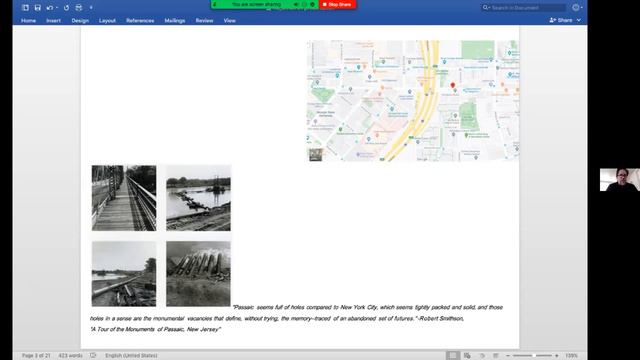Print the document using the printer icon
Screen dimensions: 640x360
[79, 7]
